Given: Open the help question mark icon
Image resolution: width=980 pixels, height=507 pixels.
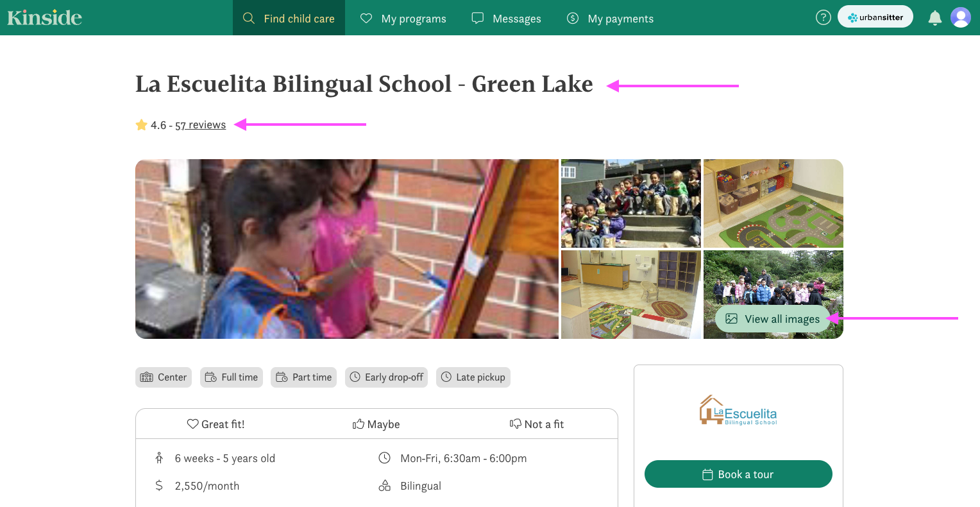Looking at the screenshot, I should click(x=823, y=18).
